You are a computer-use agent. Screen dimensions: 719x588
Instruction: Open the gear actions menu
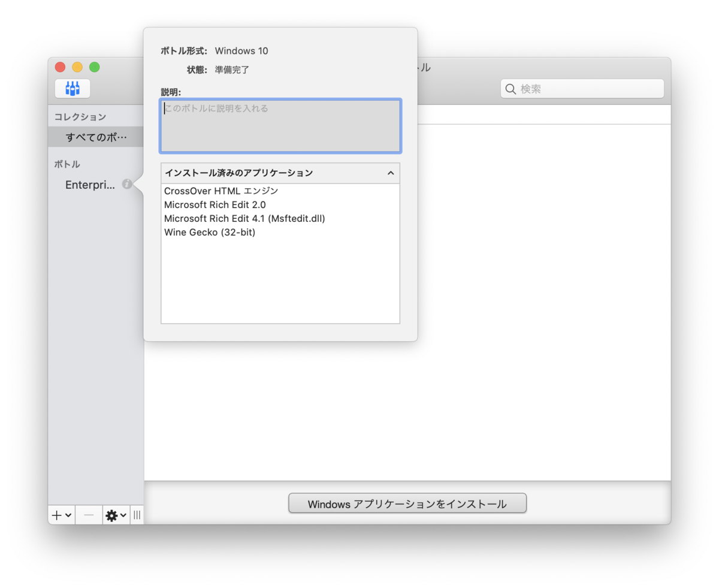click(115, 515)
